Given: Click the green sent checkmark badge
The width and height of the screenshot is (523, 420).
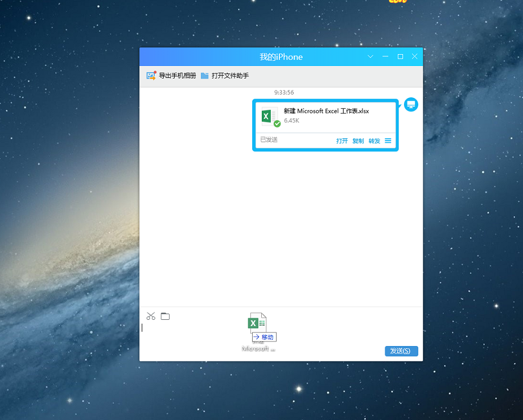Looking at the screenshot, I should click(x=277, y=123).
